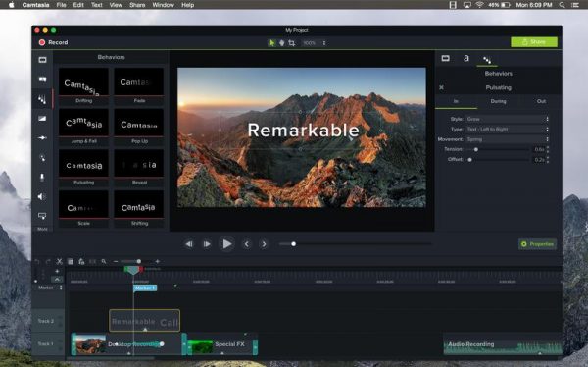
Task: Open the Transitions sidebar icon
Action: click(42, 119)
